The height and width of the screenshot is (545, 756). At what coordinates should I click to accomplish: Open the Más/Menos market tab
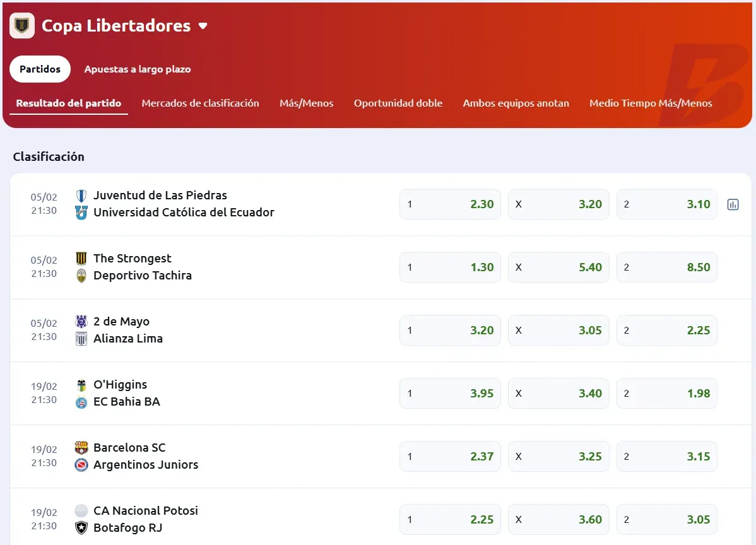pos(306,103)
